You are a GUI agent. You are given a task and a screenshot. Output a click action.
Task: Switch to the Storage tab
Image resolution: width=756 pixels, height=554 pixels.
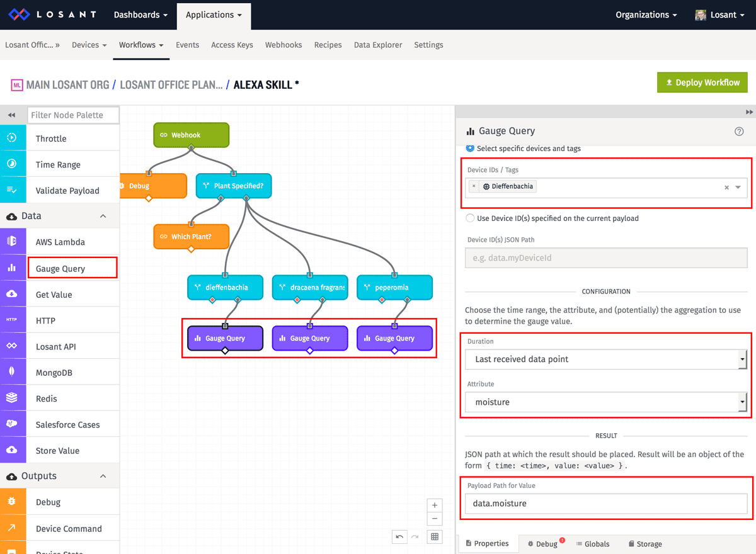click(x=644, y=543)
